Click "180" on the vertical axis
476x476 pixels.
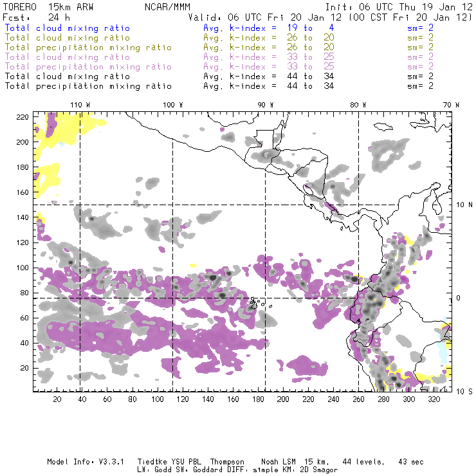[23, 167]
